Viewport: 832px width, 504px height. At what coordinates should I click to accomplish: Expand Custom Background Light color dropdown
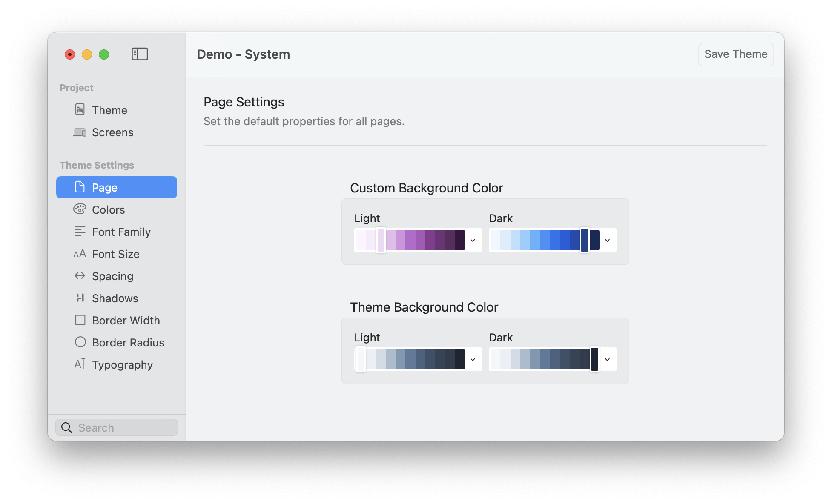[x=473, y=241]
